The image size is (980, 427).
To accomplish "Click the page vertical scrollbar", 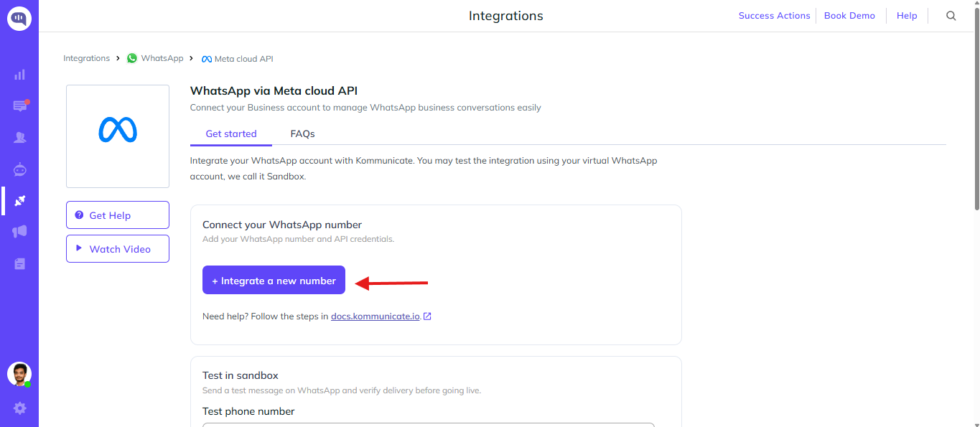I will coord(976,108).
